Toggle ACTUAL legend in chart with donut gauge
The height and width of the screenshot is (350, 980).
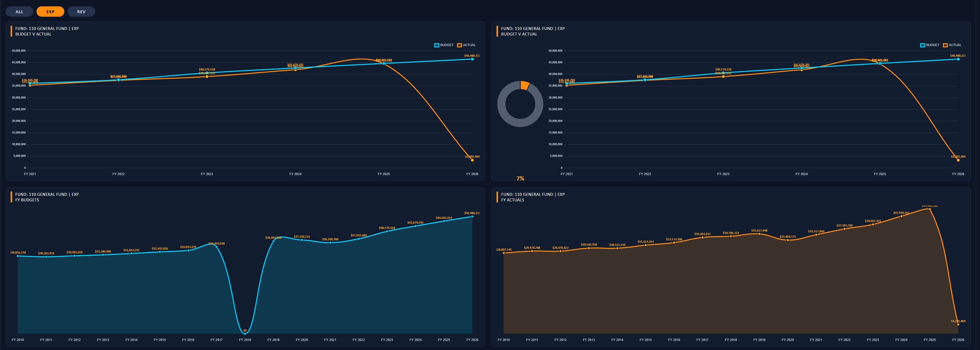[952, 45]
